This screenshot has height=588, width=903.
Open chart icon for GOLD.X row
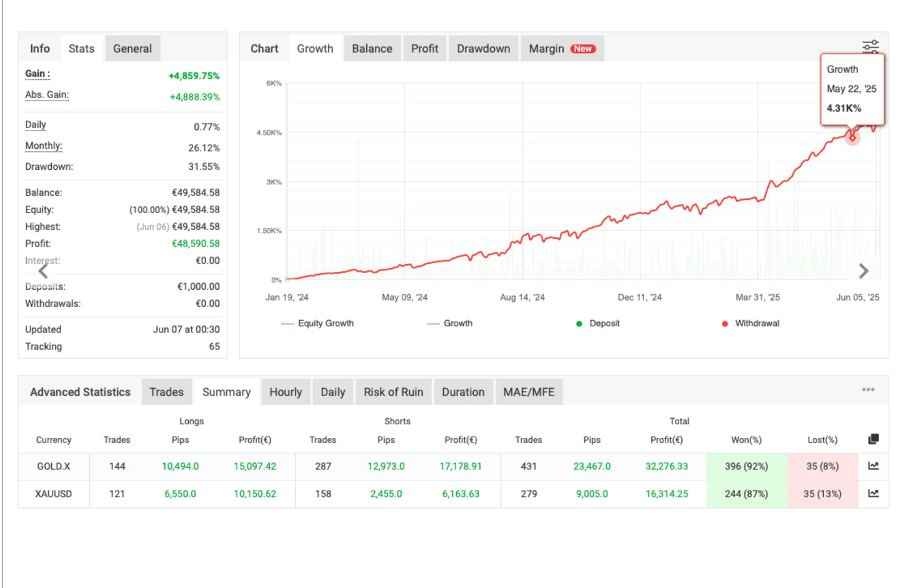(874, 466)
